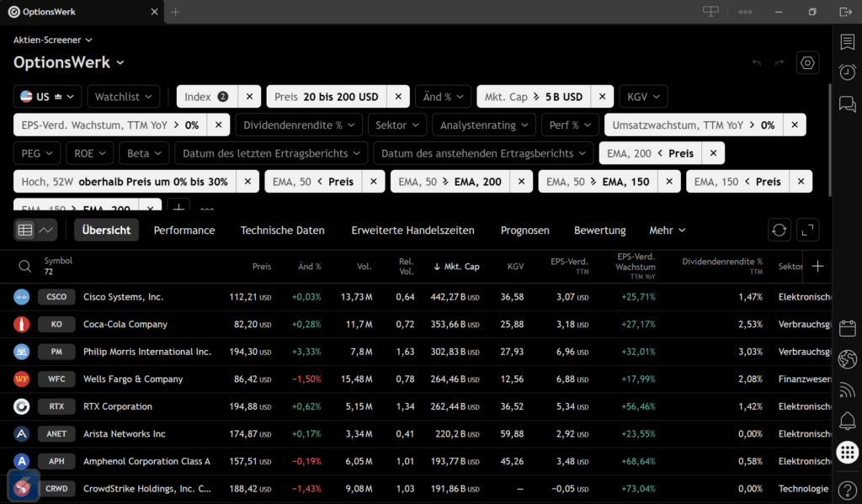Refresh the screener results

779,230
